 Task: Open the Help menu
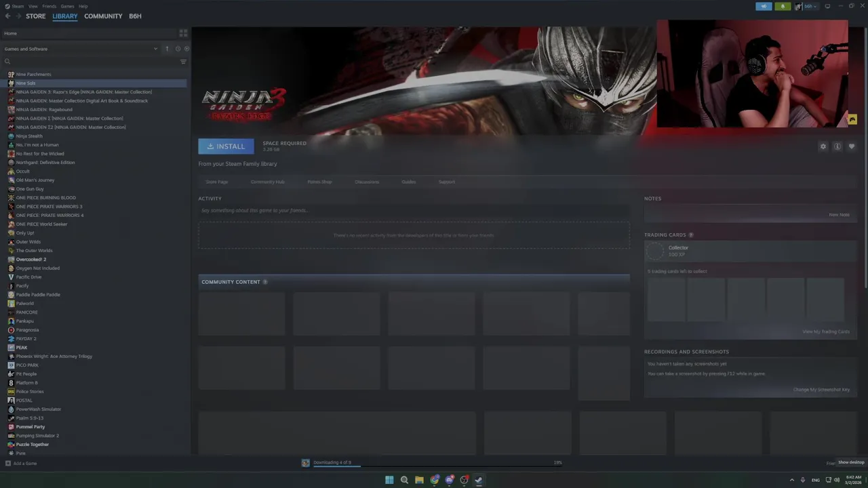(83, 6)
